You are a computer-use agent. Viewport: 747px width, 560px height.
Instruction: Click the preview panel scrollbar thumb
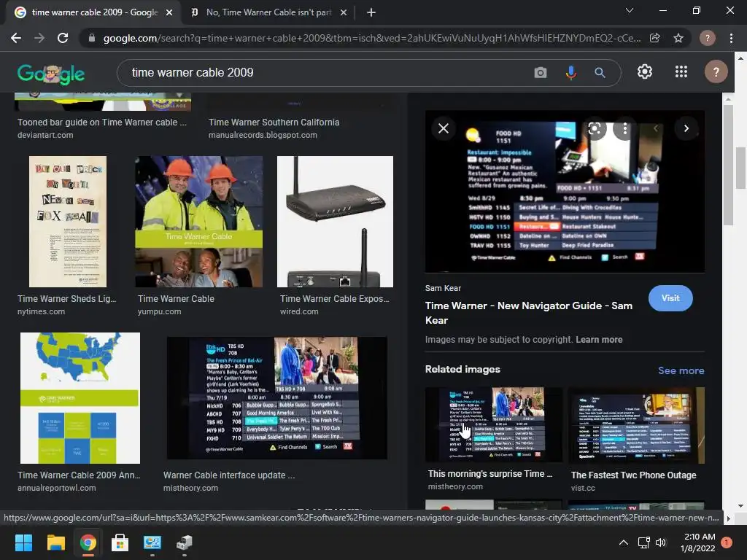click(x=727, y=164)
